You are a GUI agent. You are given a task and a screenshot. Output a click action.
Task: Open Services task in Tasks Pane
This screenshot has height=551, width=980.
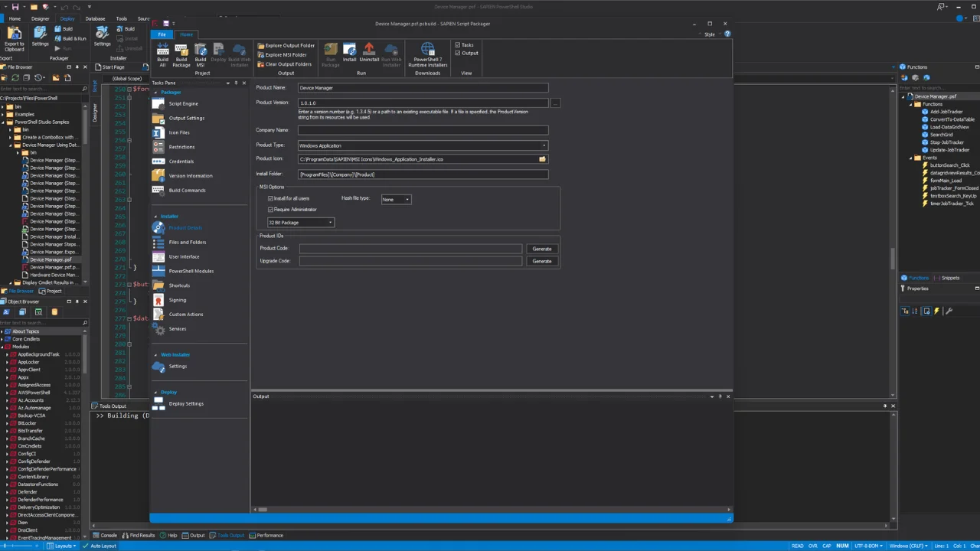tap(177, 329)
